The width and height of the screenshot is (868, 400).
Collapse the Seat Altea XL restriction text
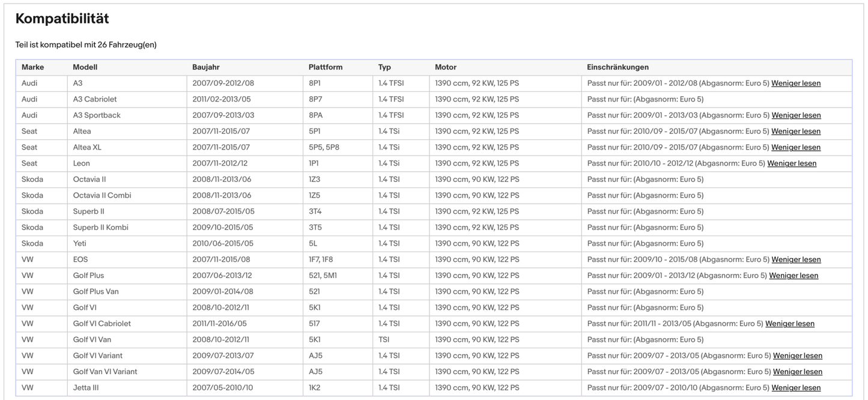coord(795,147)
